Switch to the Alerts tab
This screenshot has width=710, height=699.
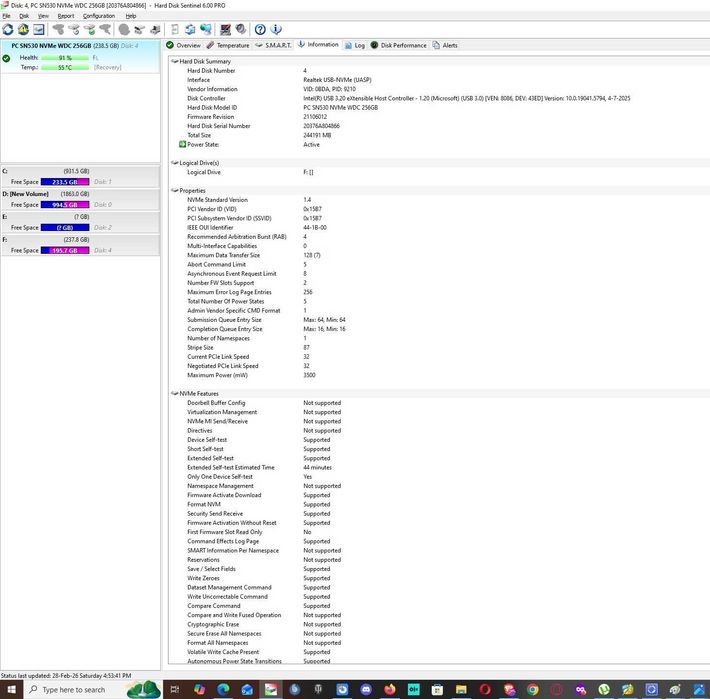tap(445, 45)
